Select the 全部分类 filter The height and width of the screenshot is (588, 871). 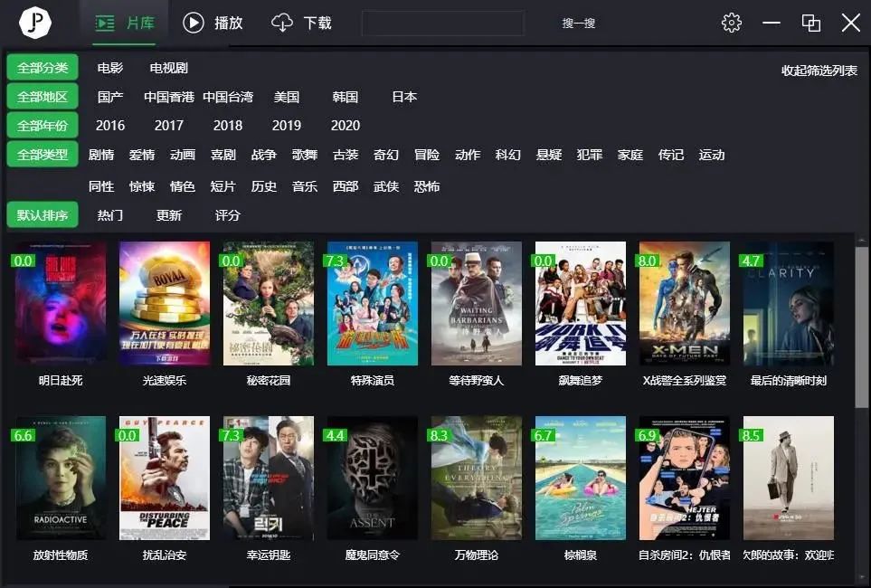(x=43, y=68)
